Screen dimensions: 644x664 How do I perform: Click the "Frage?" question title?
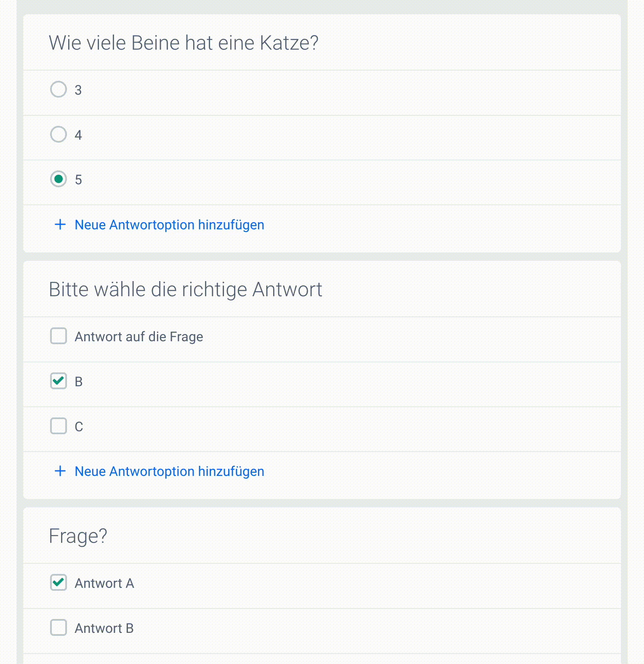[x=78, y=536]
